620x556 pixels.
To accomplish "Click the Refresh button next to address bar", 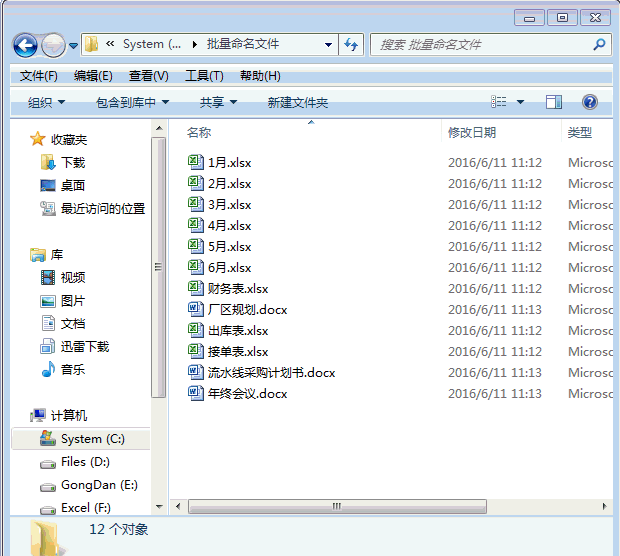I will coord(351,45).
